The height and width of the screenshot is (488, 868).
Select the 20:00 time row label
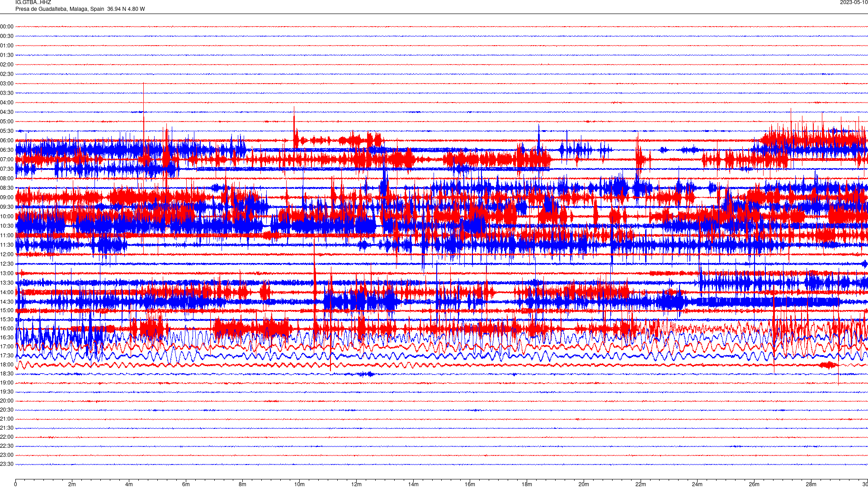[7, 401]
